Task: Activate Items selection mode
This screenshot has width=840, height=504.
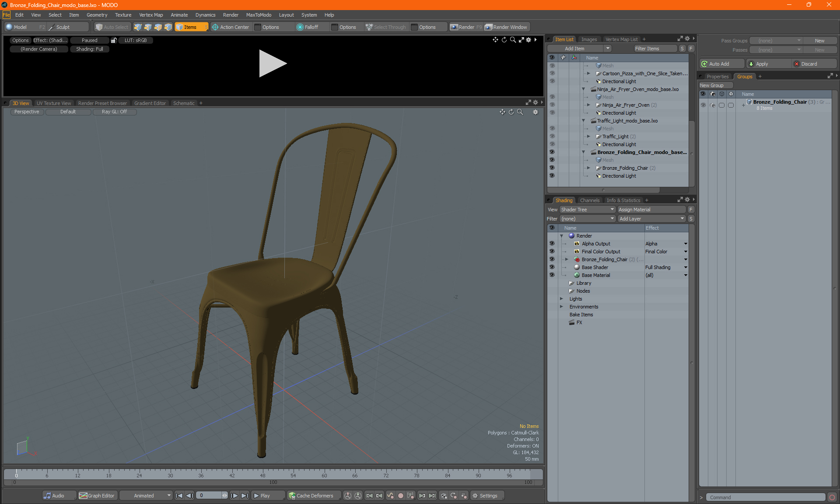Action: pos(191,27)
